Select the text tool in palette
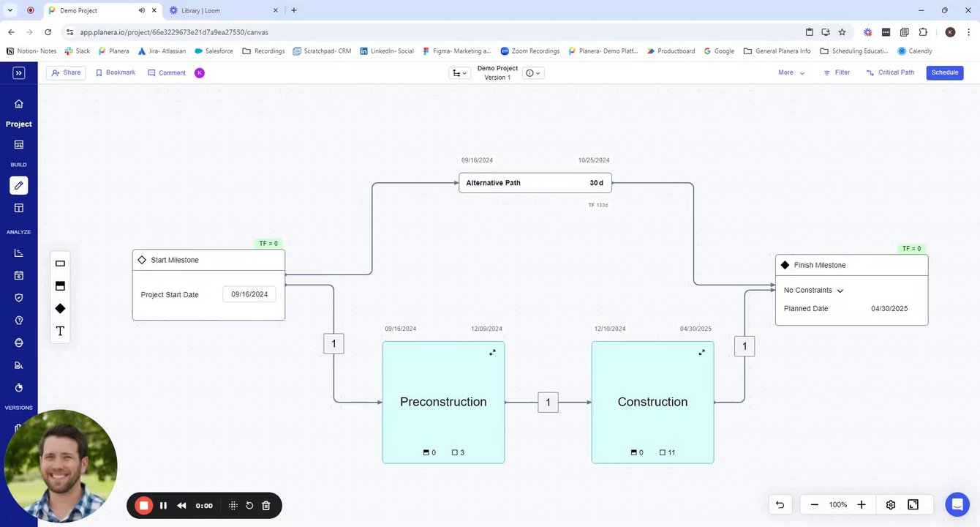This screenshot has width=980, height=527. coord(60,332)
